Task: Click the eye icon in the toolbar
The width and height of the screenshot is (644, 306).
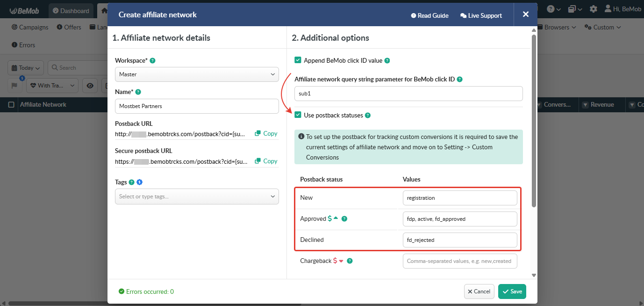Action: pos(90,86)
